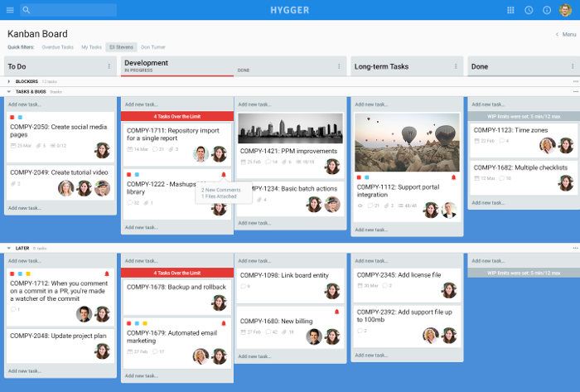Viewport: 580px width, 392px height.
Task: Toggle My Tasks quick filter
Action: click(91, 47)
